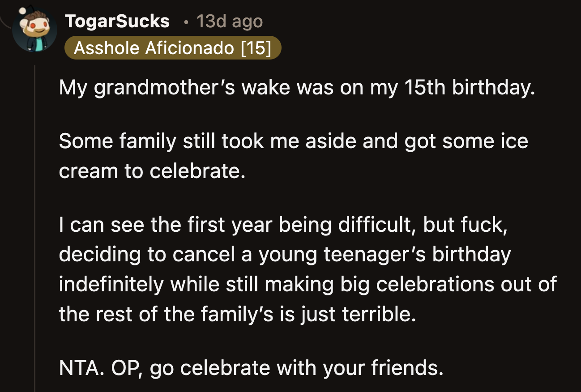This screenshot has height=392, width=581.
Task: Click the vertical thread line to fold comment
Action: tap(35, 201)
